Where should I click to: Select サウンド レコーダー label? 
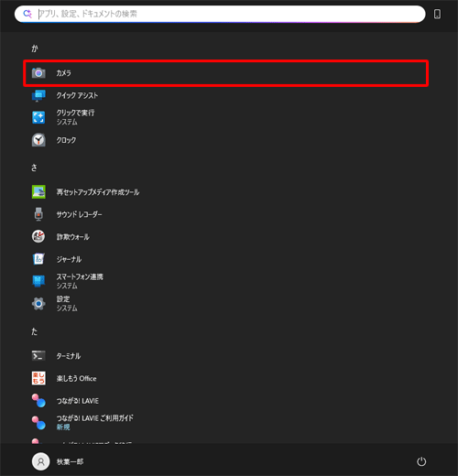(79, 214)
